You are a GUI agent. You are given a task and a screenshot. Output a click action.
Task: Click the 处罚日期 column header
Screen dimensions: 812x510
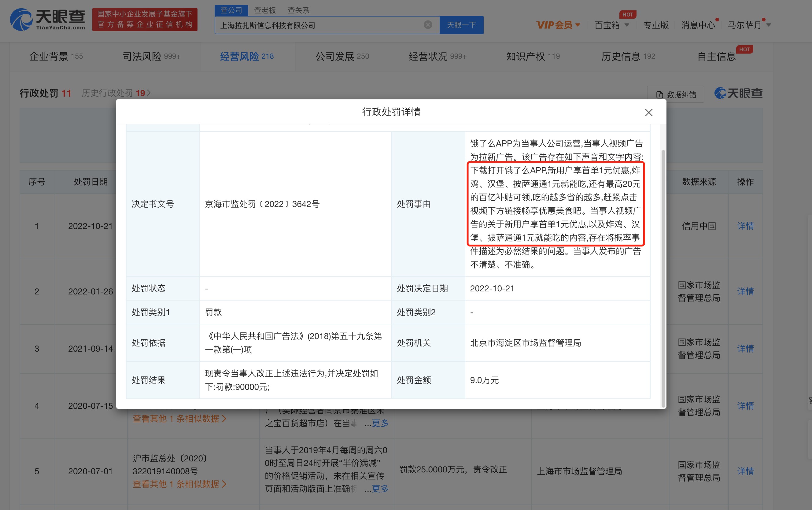[91, 182]
